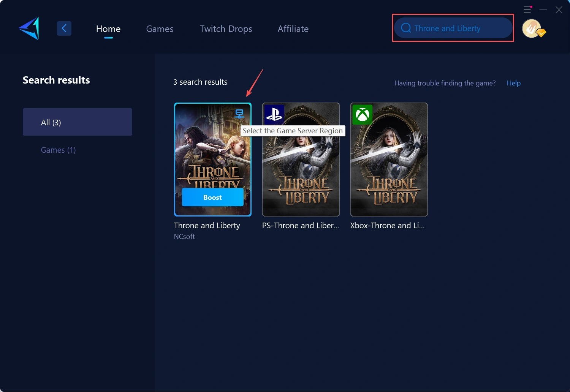
Task: Click the '3 search results' text
Action: tap(200, 82)
